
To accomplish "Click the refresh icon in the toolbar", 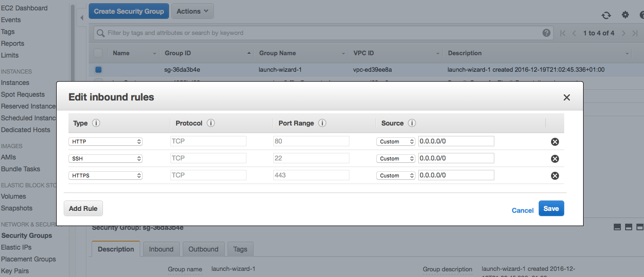I will [x=606, y=15].
